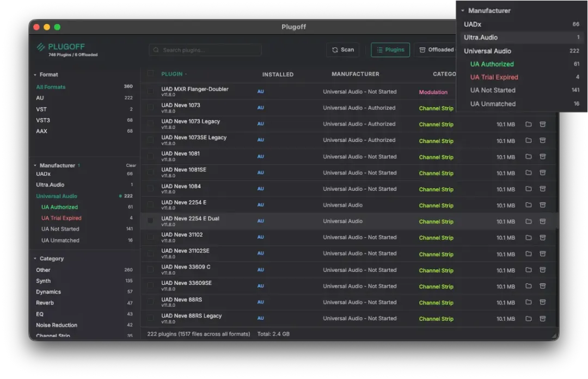Sort by the INSTALLED column header

(x=278, y=74)
